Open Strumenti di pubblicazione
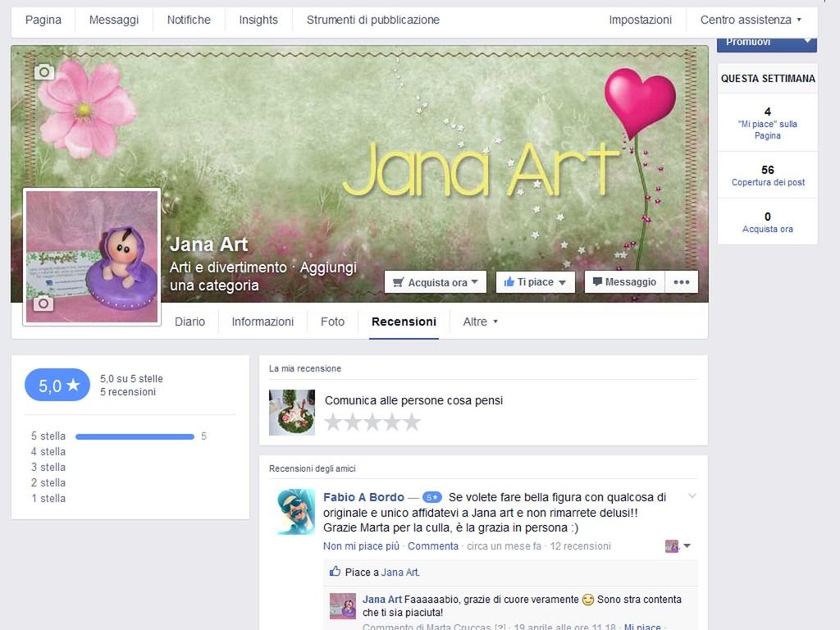The height and width of the screenshot is (630, 840). tap(373, 20)
